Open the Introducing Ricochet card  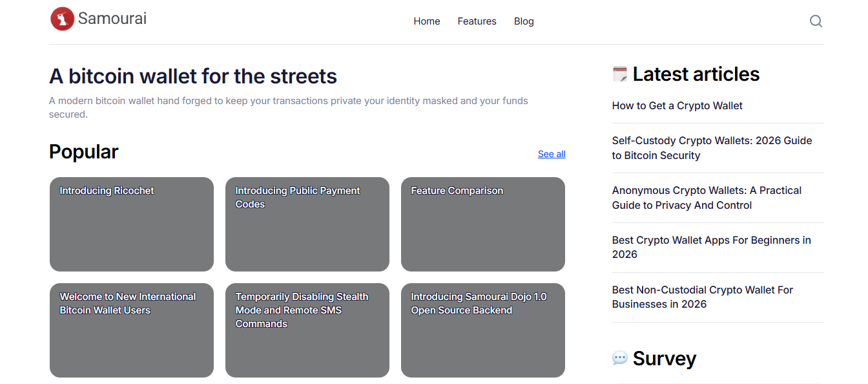click(x=132, y=224)
